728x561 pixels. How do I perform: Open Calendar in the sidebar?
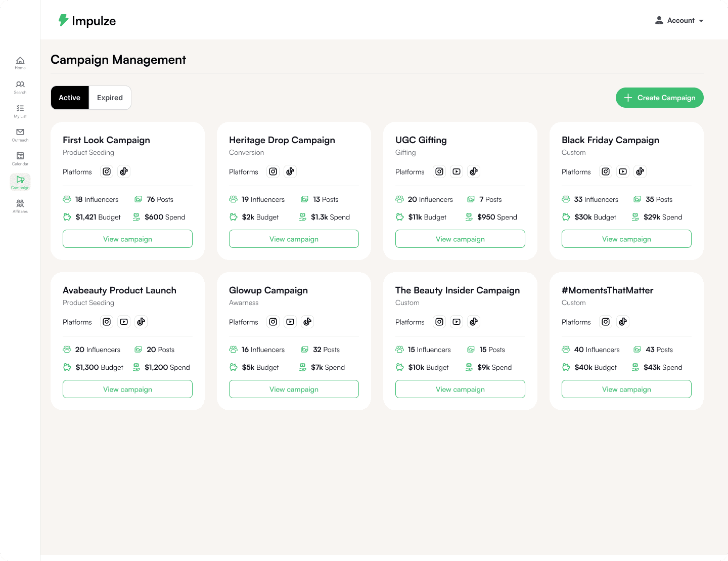coord(20,158)
